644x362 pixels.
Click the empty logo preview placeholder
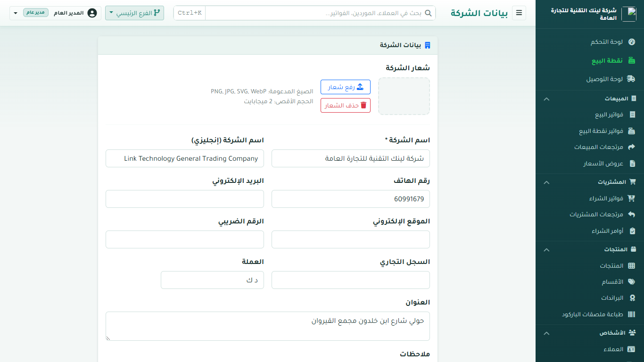[x=404, y=96]
